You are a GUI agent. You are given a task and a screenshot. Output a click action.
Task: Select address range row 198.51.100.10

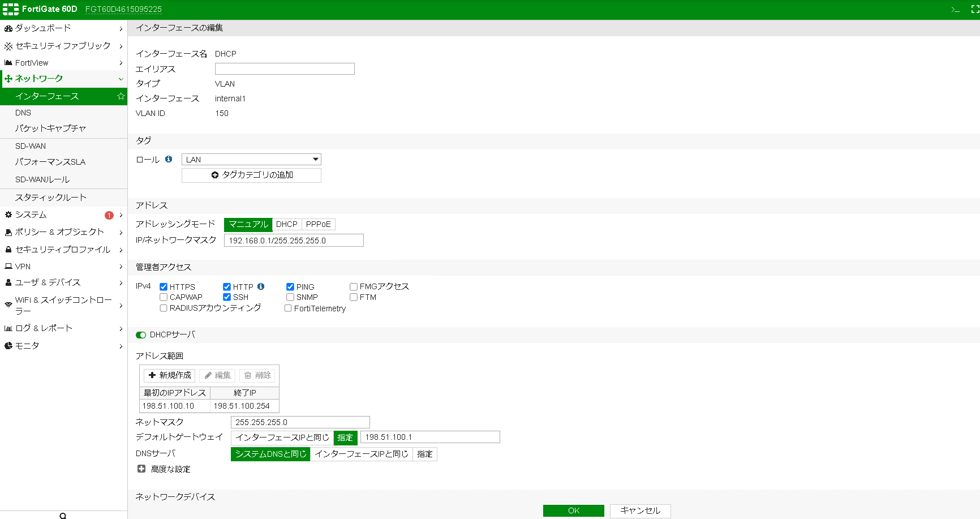[209, 406]
